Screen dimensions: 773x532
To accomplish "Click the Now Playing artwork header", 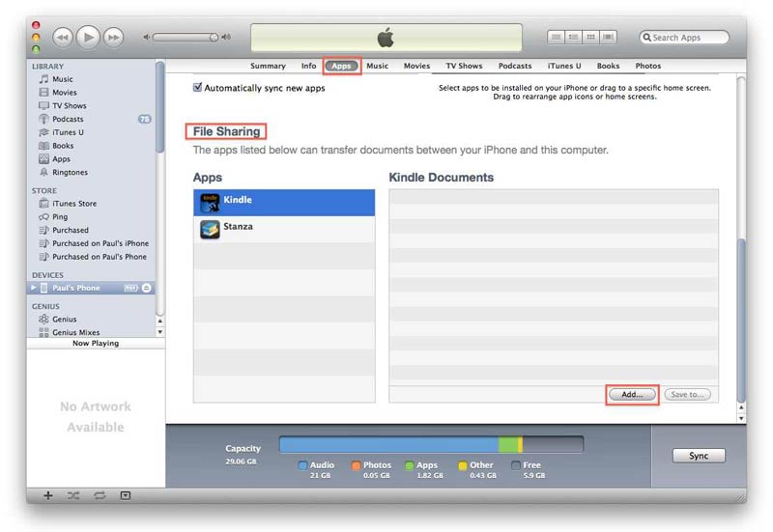I will (x=96, y=343).
